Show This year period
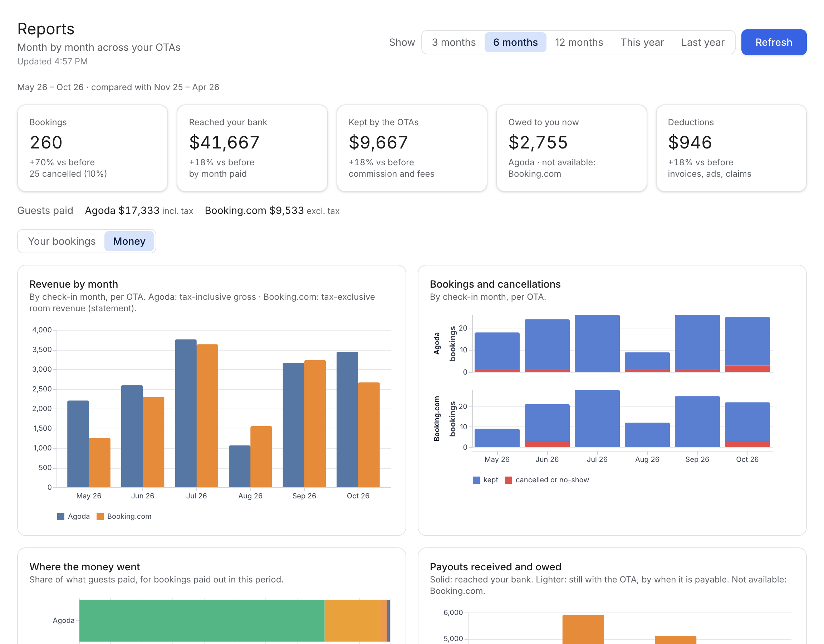The height and width of the screenshot is (644, 824). [642, 42]
